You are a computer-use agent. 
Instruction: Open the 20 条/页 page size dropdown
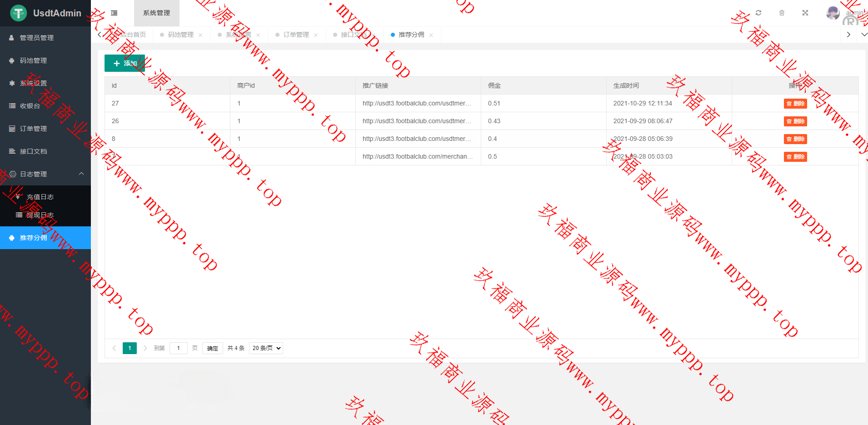pyautogui.click(x=266, y=348)
